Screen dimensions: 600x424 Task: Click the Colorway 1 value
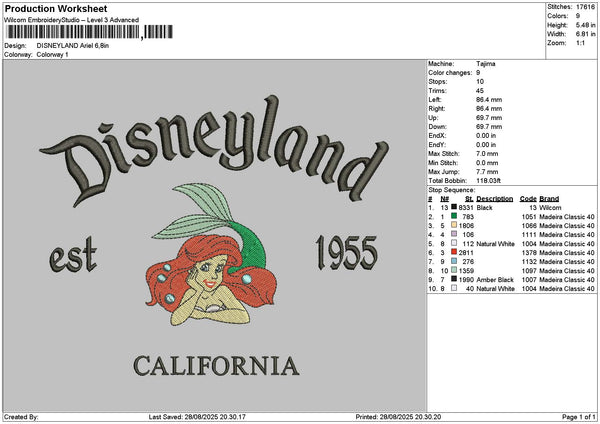pyautogui.click(x=52, y=55)
